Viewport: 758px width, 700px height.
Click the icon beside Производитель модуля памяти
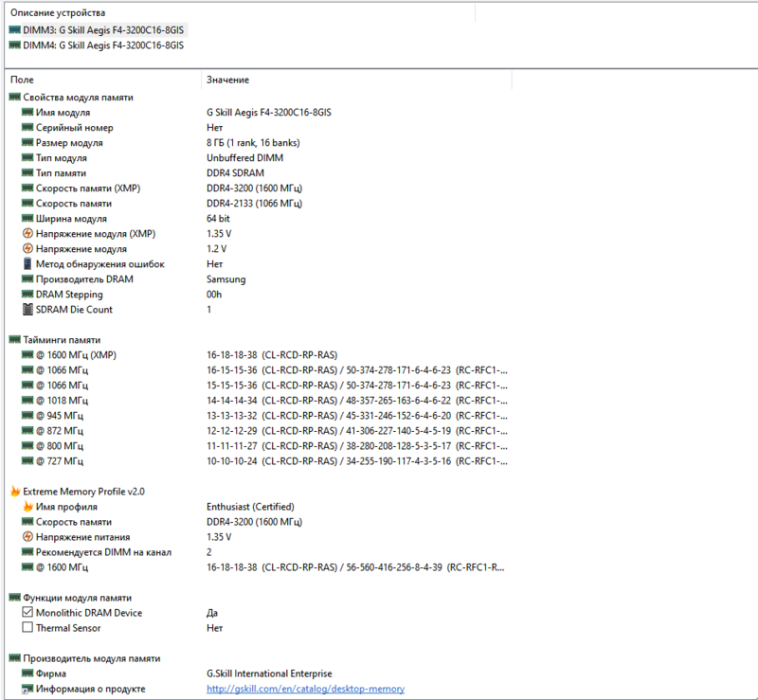click(x=14, y=658)
